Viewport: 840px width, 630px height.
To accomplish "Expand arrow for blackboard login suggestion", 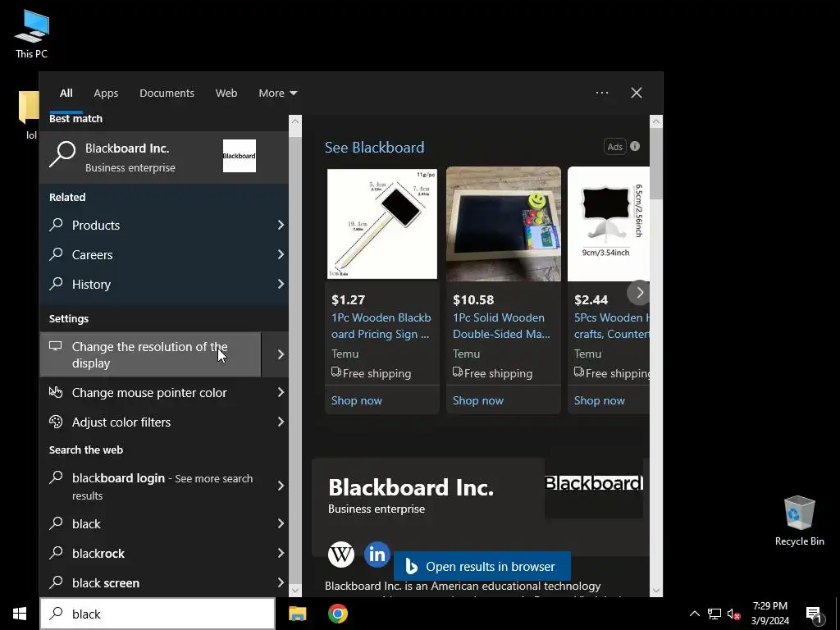I will click(x=281, y=486).
